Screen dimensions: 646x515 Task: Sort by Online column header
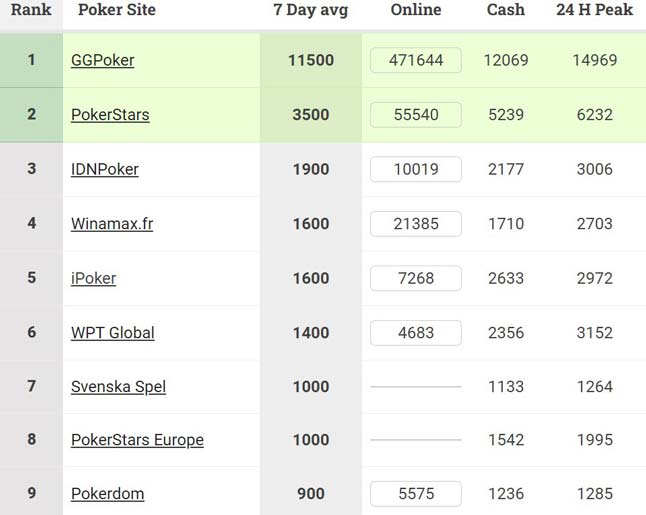(416, 10)
